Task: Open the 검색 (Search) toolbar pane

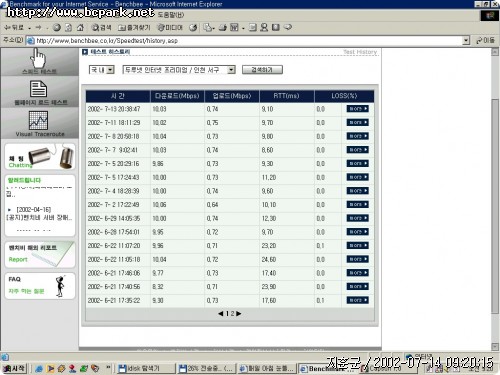Action: 102,27
